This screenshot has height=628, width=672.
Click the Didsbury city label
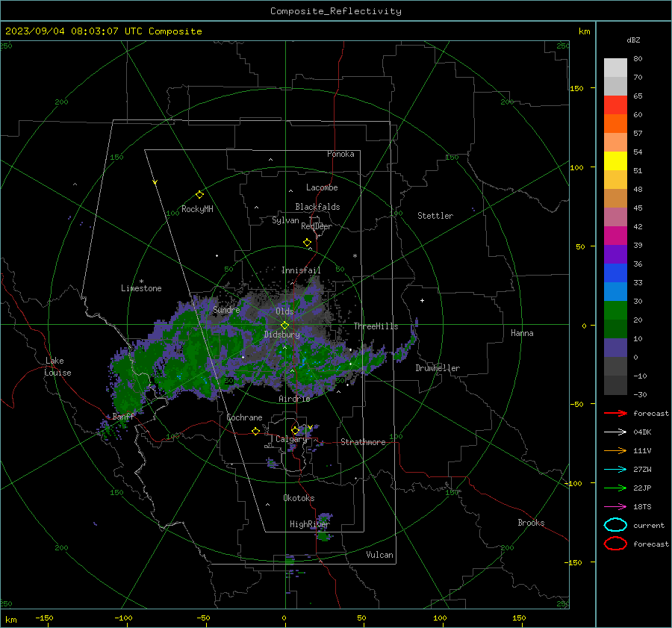281,335
